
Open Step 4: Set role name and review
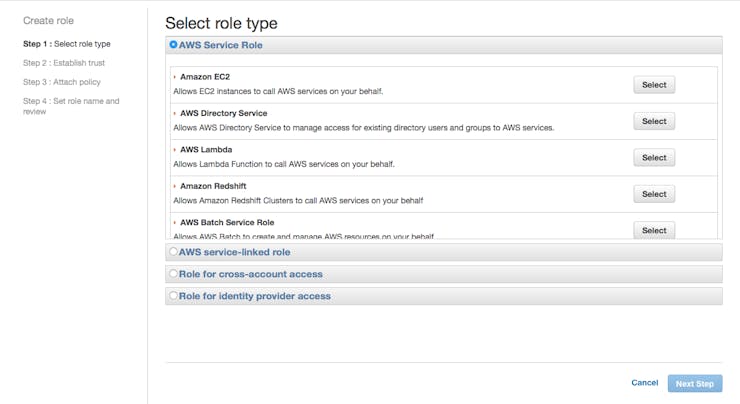point(71,106)
